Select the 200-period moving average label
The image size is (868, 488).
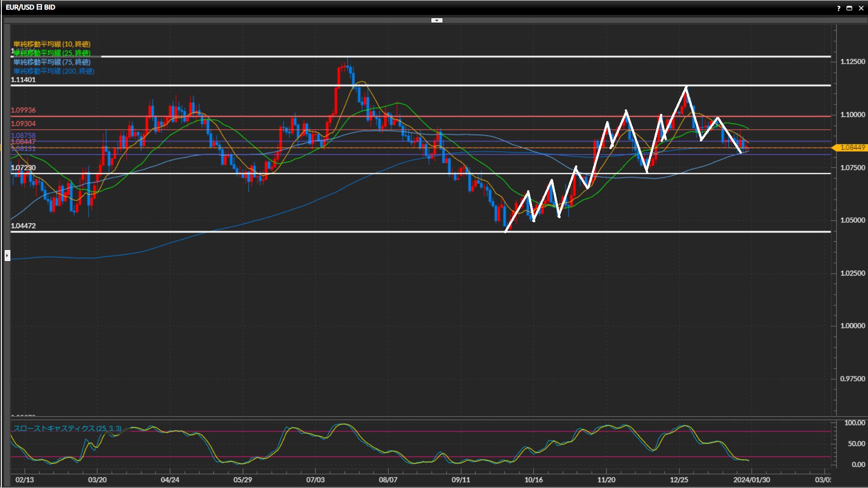(x=54, y=71)
